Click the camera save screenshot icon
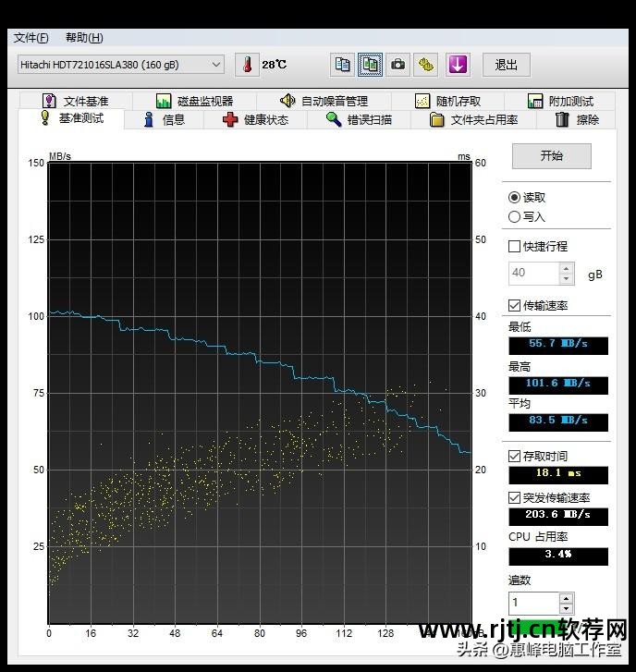 pyautogui.click(x=397, y=65)
